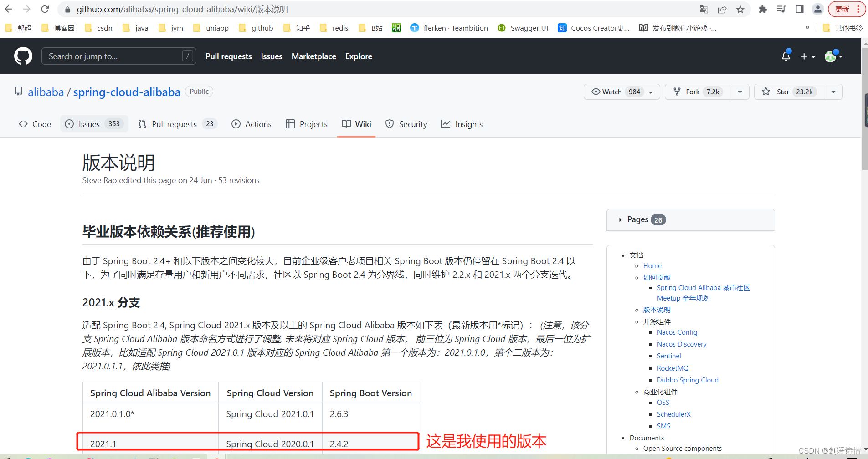868x459 pixels.
Task: Open browser extensions puzzle icon
Action: [x=763, y=9]
